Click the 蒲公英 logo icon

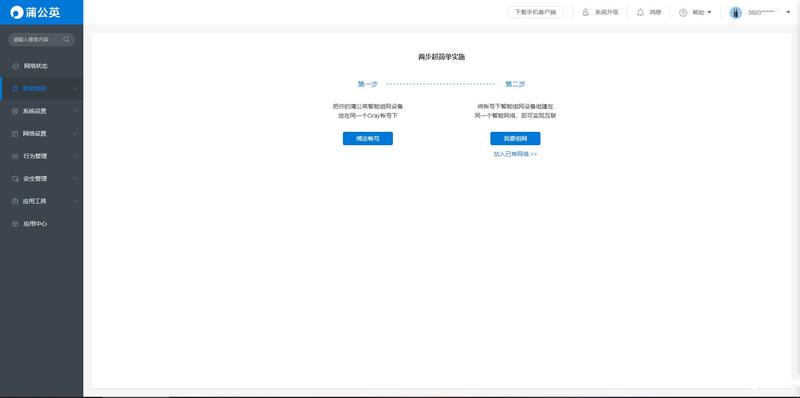click(x=17, y=12)
